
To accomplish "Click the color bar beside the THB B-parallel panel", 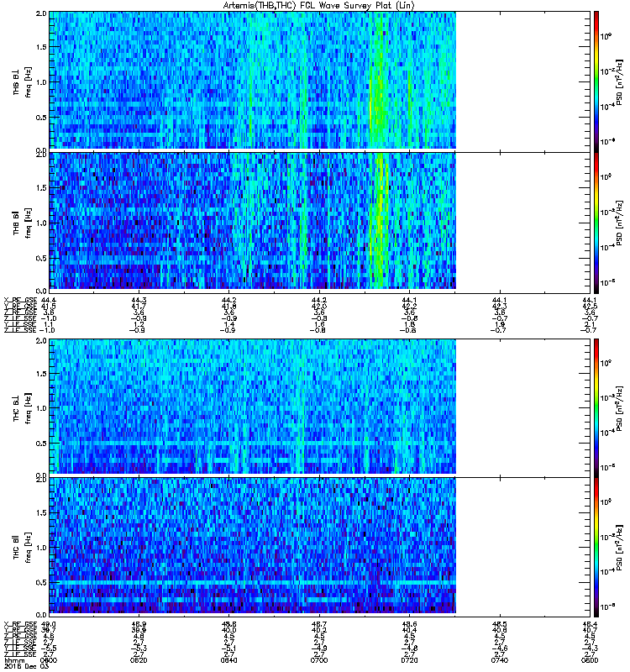I will coord(596,223).
